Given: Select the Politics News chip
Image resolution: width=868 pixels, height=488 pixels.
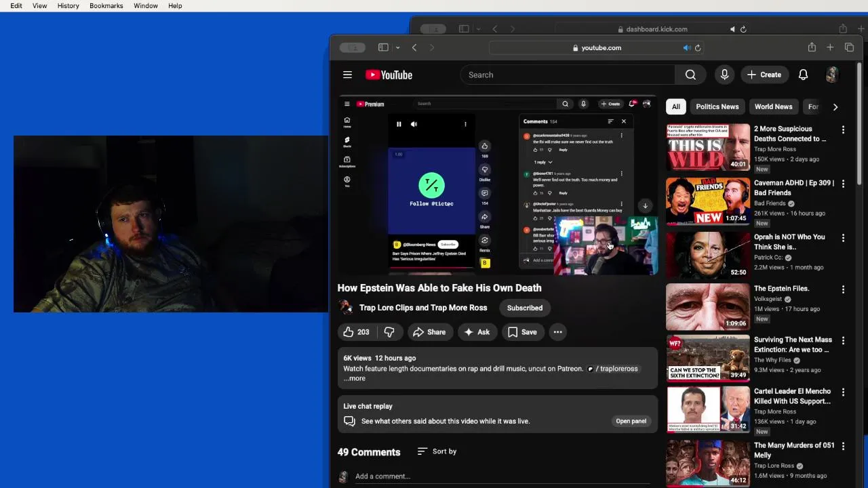Looking at the screenshot, I should (x=717, y=106).
